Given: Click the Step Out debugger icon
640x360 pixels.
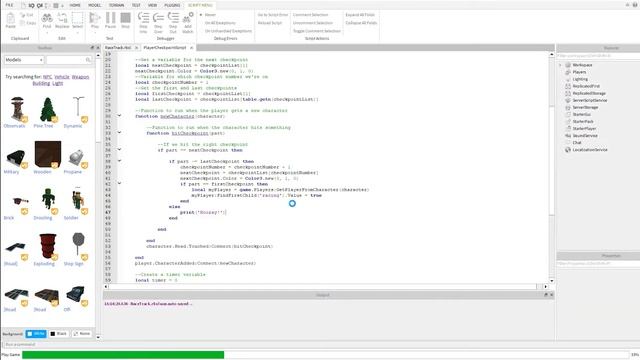Looking at the screenshot, I should [173, 22].
